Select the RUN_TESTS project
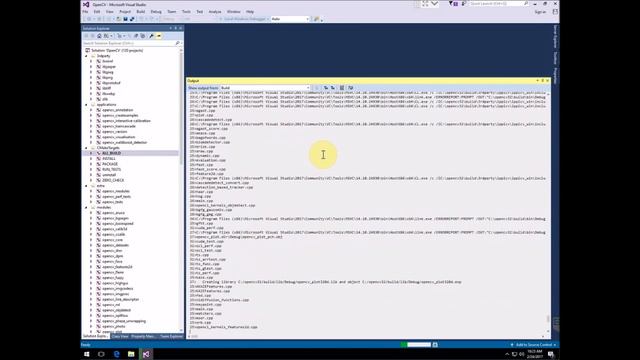 pyautogui.click(x=111, y=169)
